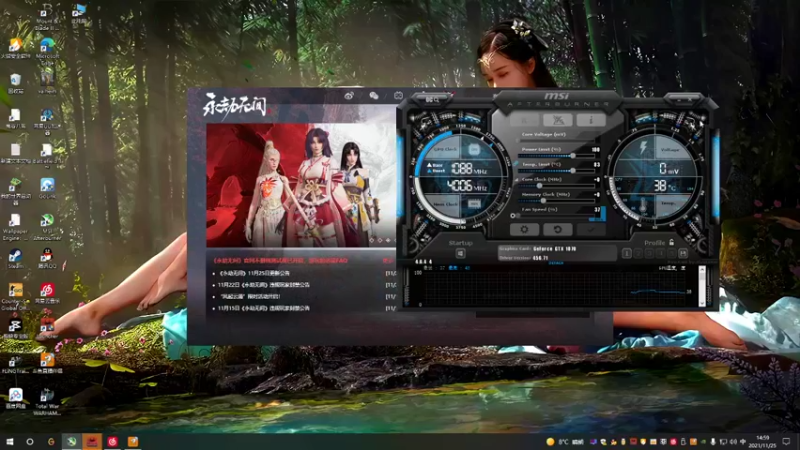Open the red highlighted FAQ announcement
The width and height of the screenshot is (800, 450).
click(280, 260)
